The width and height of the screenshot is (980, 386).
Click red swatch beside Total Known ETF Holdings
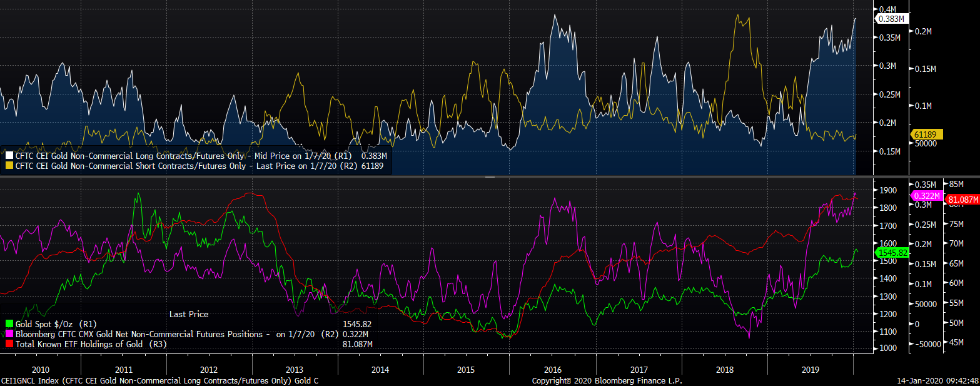9,344
